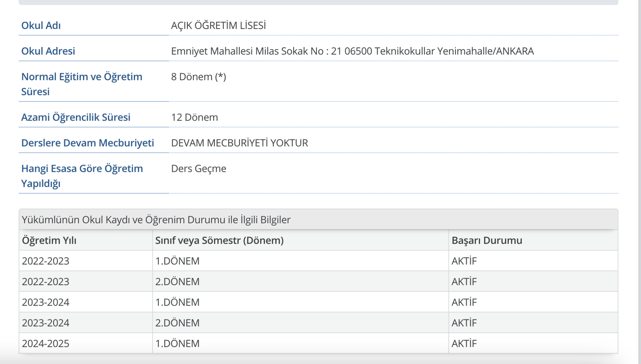Click the "Normal Eğitim ve Öğretim Süresi" label

82,84
